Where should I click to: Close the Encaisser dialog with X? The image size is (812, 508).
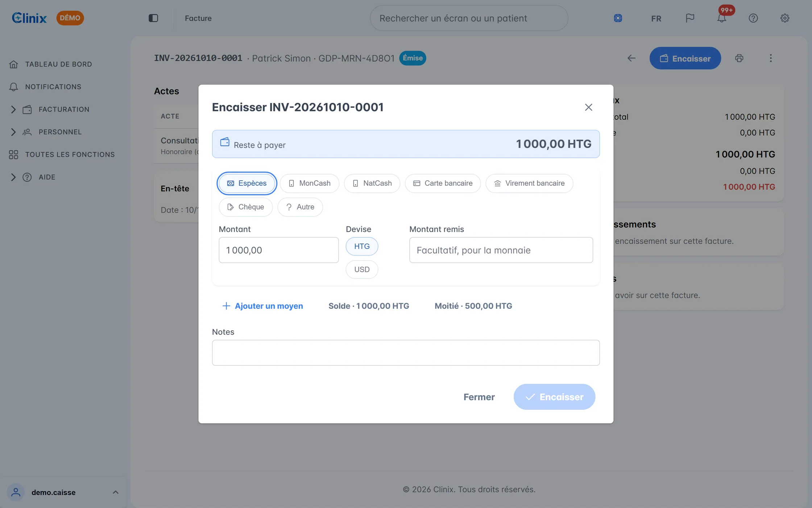pyautogui.click(x=588, y=107)
